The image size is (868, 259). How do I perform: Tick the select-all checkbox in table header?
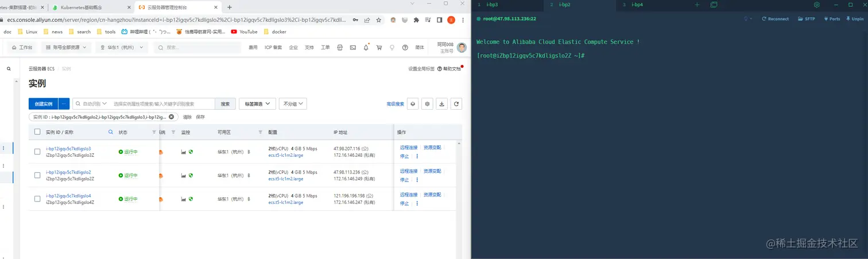point(37,132)
